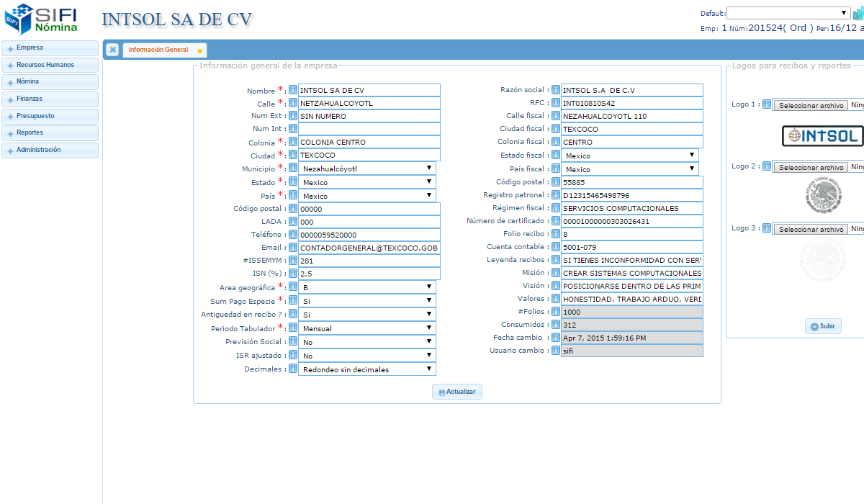
Task: Click the info icon beside Misión
Action: tap(556, 273)
